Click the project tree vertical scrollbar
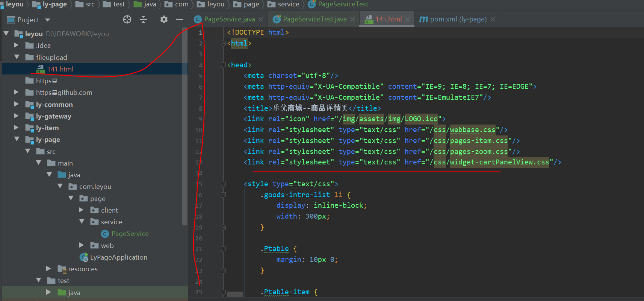This screenshot has width=644, height=301. [x=184, y=126]
